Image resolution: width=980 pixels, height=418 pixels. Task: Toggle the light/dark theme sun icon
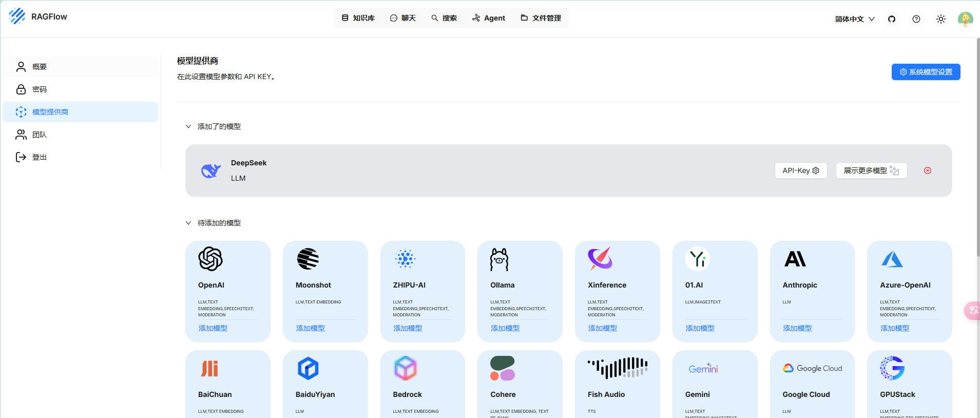point(941,19)
